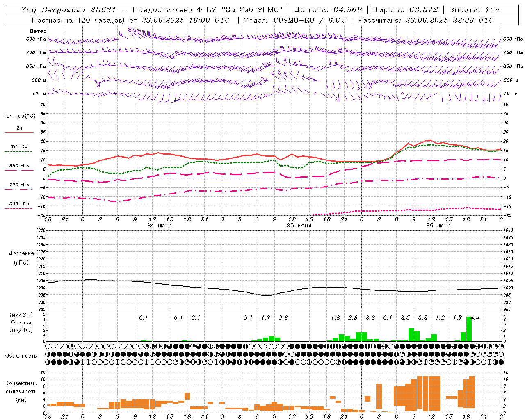Click the forecast start 23.06.2025 18:00 UTC

click(x=185, y=20)
